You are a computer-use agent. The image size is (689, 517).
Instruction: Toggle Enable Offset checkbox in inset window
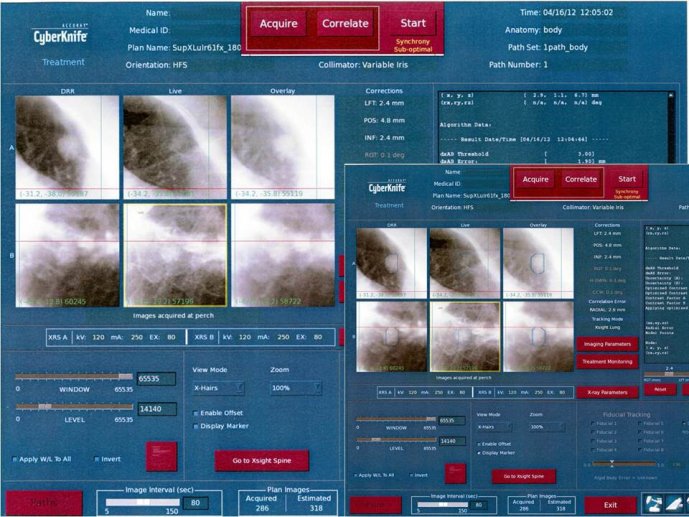pyautogui.click(x=479, y=444)
